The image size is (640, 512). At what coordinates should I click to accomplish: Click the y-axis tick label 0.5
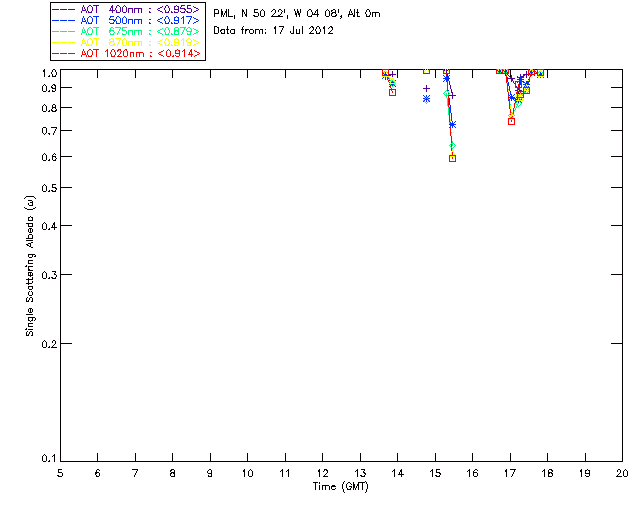point(49,188)
